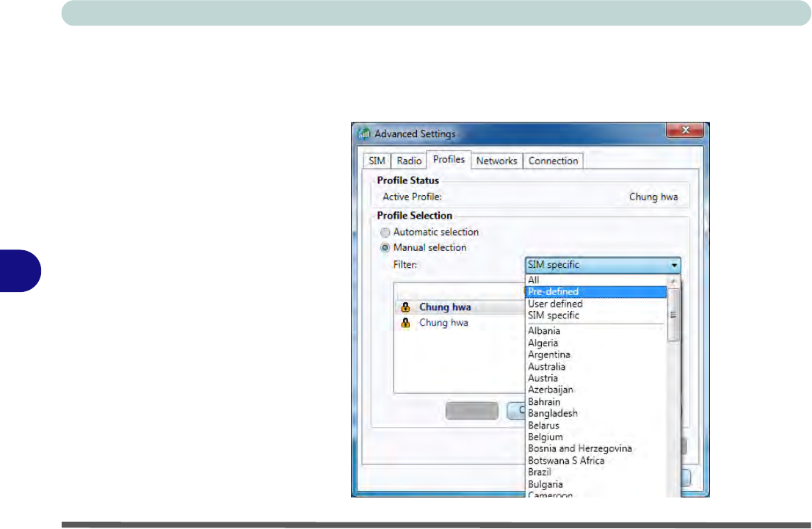Choose the Manual selection radio option
Viewport: 812px width, 529px height.
[x=385, y=248]
